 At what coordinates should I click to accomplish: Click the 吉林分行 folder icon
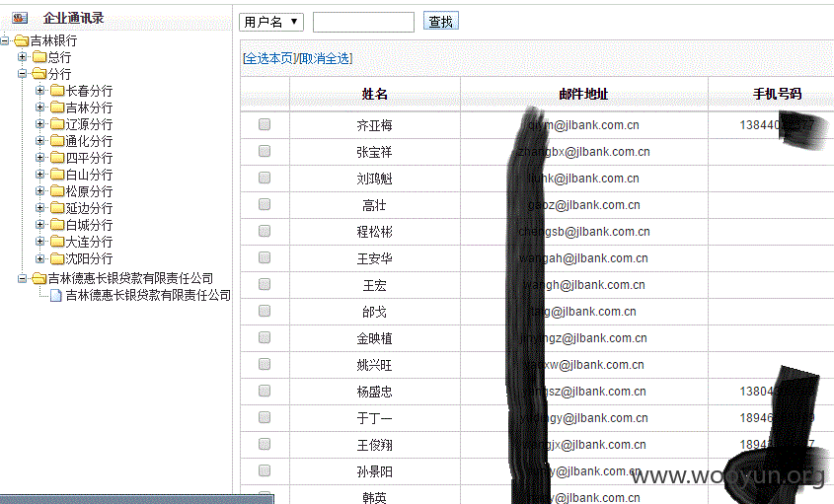tap(57, 108)
